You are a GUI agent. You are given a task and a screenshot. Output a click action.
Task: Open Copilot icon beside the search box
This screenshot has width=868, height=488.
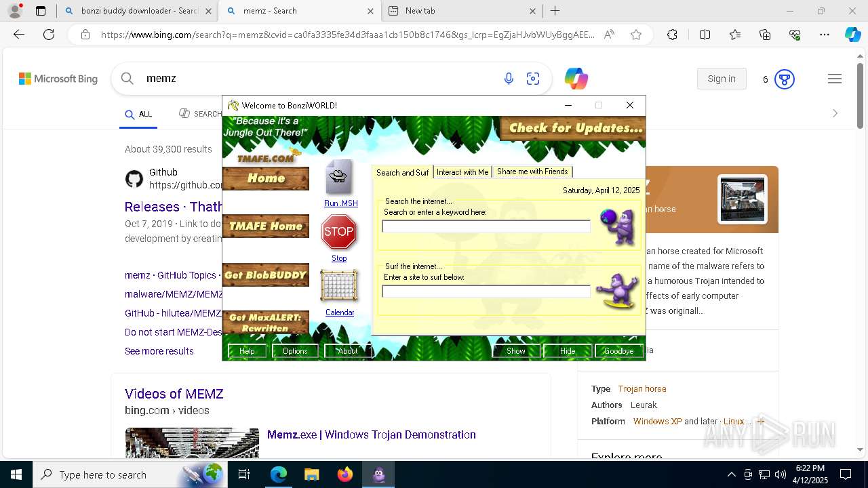coord(576,79)
